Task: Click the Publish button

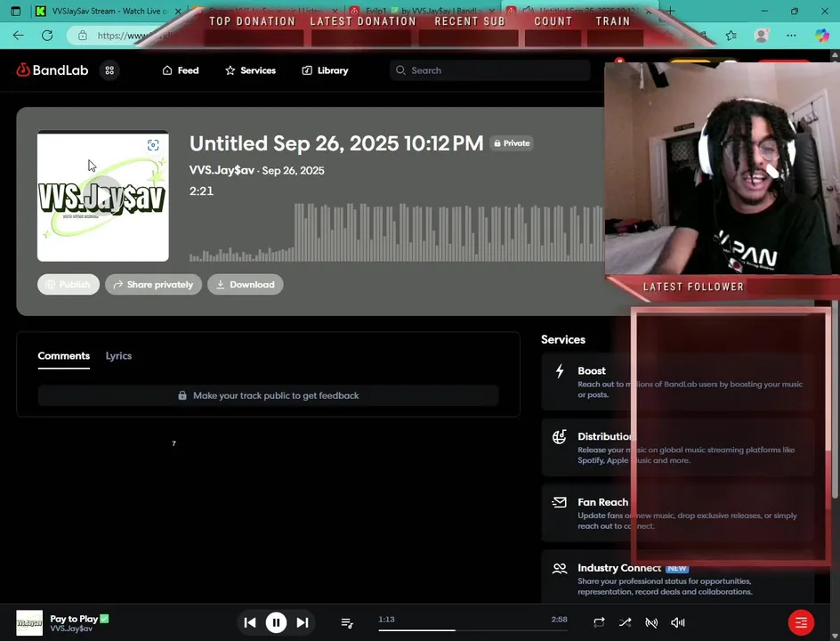Action: [68, 285]
